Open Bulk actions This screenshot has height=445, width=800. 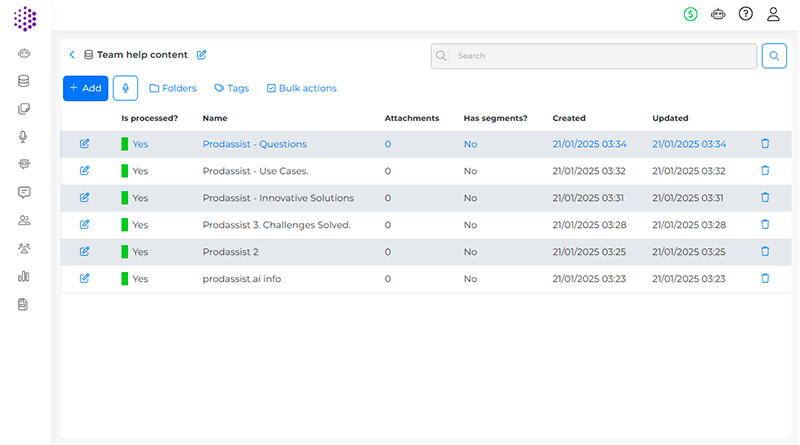click(301, 88)
